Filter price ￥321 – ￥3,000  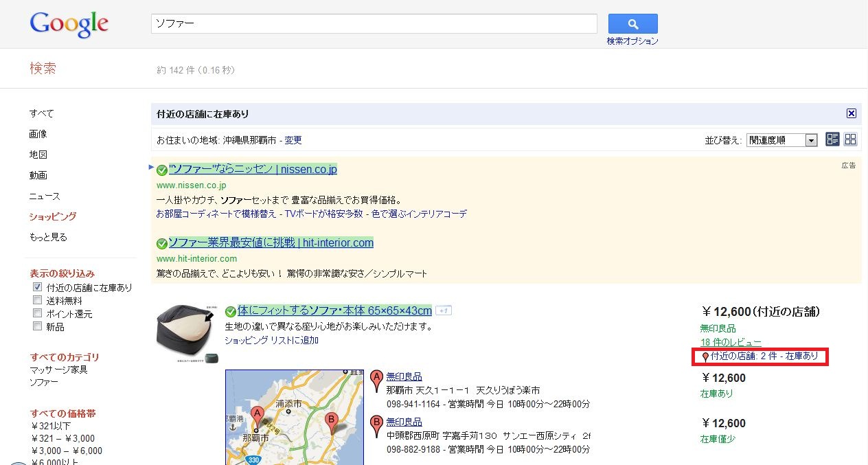click(63, 438)
